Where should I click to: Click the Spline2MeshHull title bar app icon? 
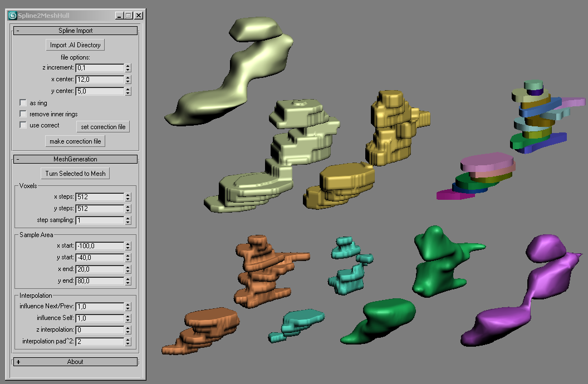pos(12,16)
